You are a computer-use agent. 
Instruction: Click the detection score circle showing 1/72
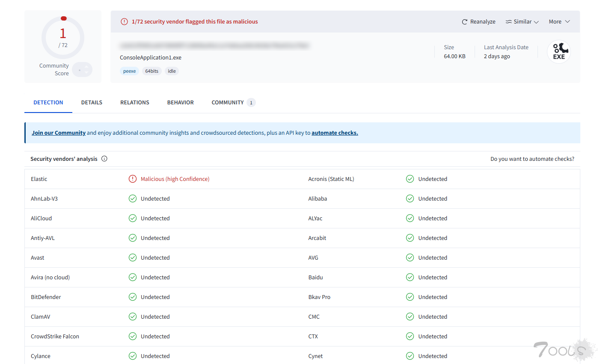point(63,38)
